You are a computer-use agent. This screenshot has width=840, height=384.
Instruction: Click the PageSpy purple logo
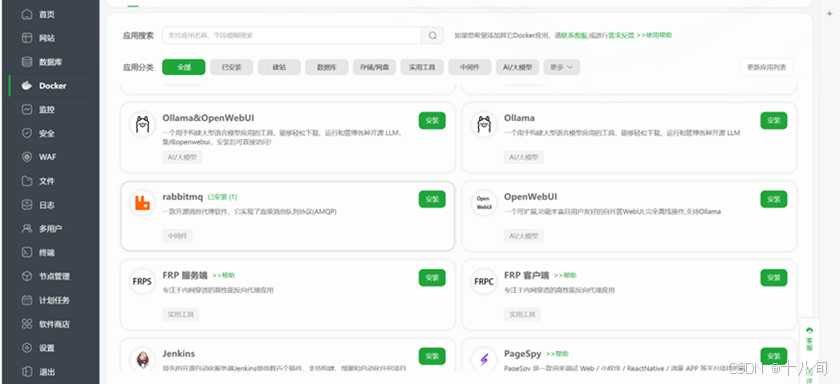coord(484,359)
